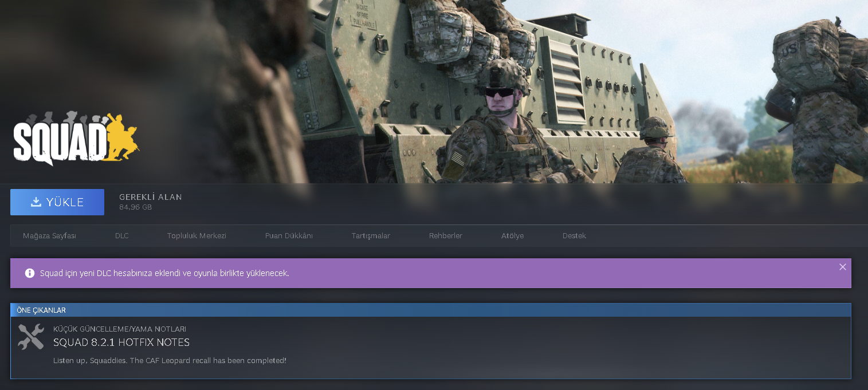Click the DLC added notification message
Screen dimensions: 868x390
164,273
